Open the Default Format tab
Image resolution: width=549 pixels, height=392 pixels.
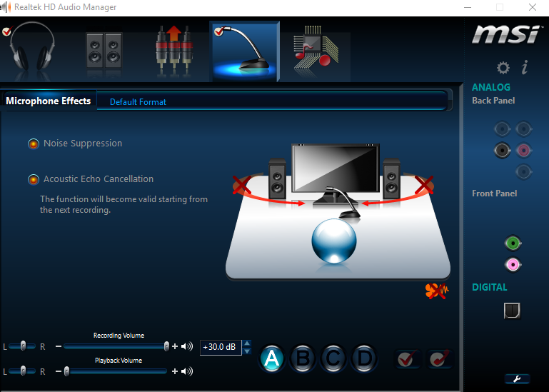click(138, 102)
